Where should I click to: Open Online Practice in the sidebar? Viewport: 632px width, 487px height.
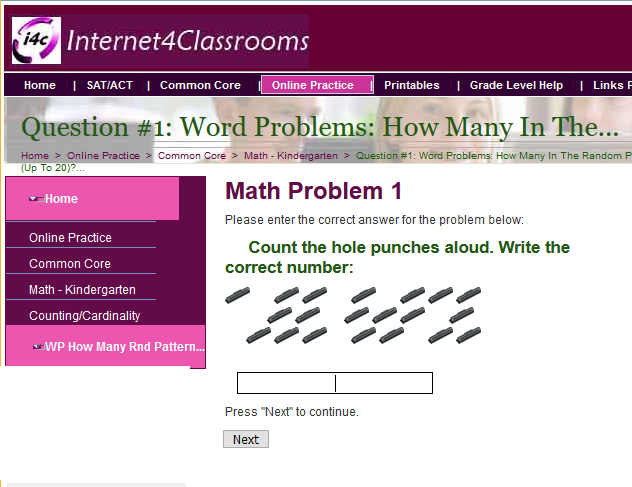70,237
